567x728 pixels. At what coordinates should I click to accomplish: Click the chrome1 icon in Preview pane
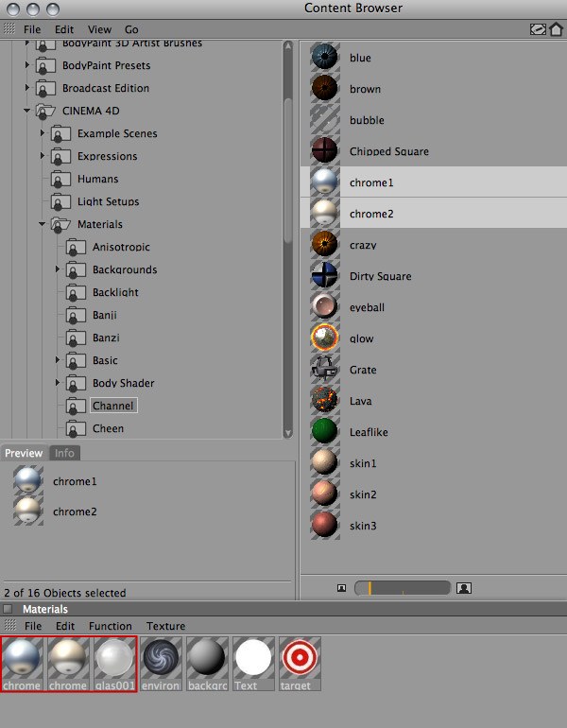[28, 480]
